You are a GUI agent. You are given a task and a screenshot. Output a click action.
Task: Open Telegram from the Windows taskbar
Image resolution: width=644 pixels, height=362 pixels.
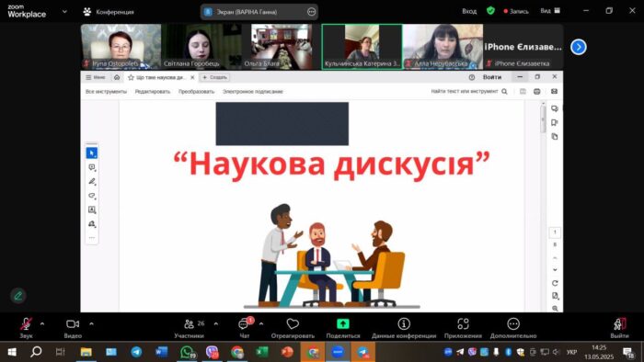pos(136,352)
